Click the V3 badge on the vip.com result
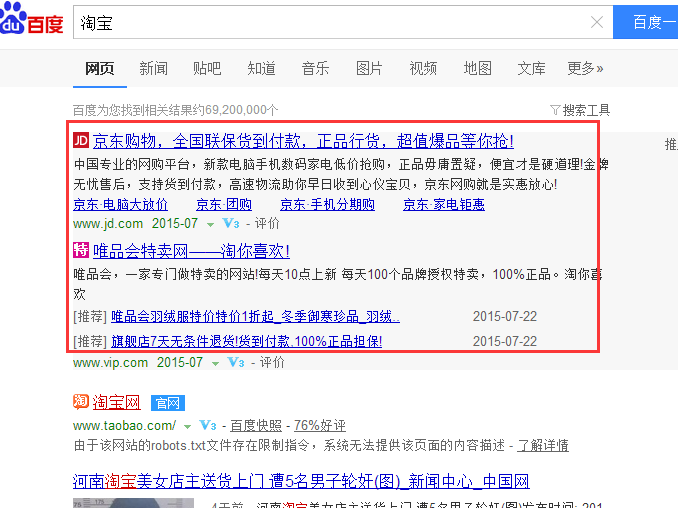Screen dimensions: 678x508 pos(236,362)
